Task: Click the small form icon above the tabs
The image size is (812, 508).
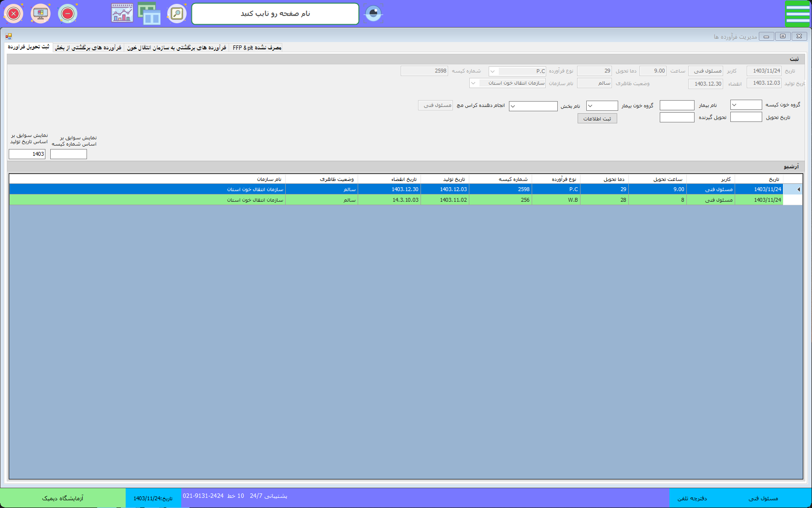Action: click(9, 36)
